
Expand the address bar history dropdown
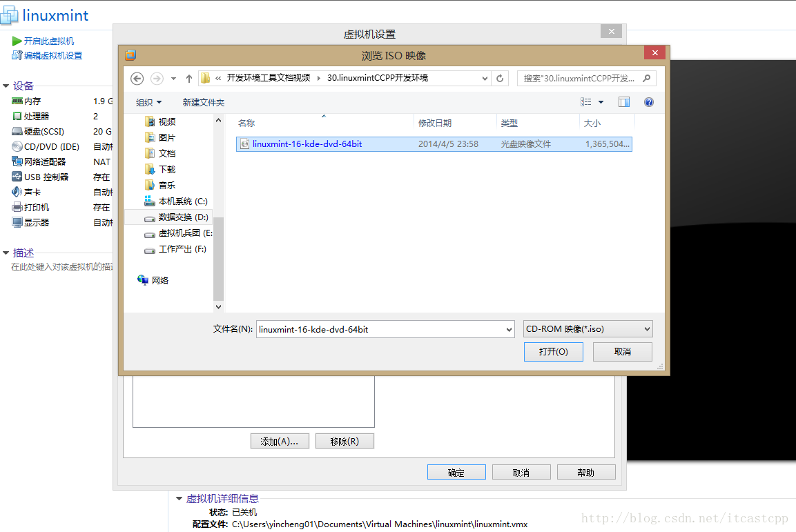click(485, 79)
